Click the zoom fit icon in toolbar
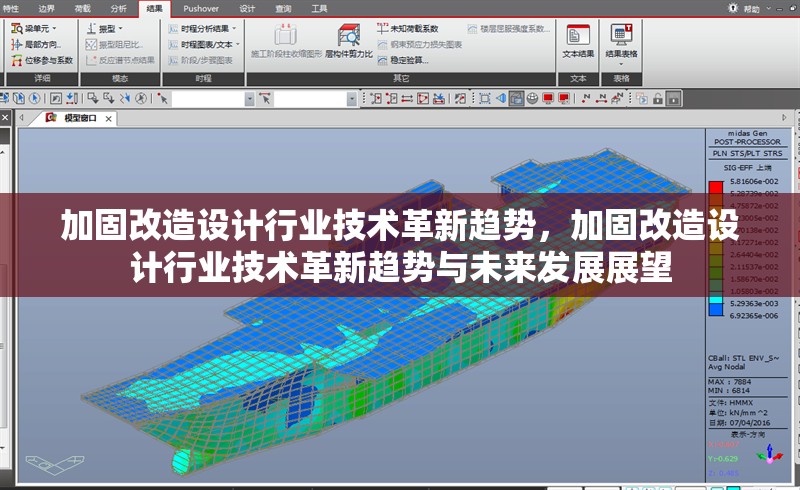 [x=484, y=98]
